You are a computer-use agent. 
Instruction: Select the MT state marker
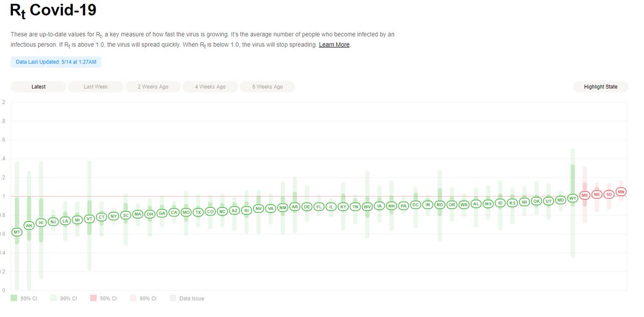(x=17, y=232)
